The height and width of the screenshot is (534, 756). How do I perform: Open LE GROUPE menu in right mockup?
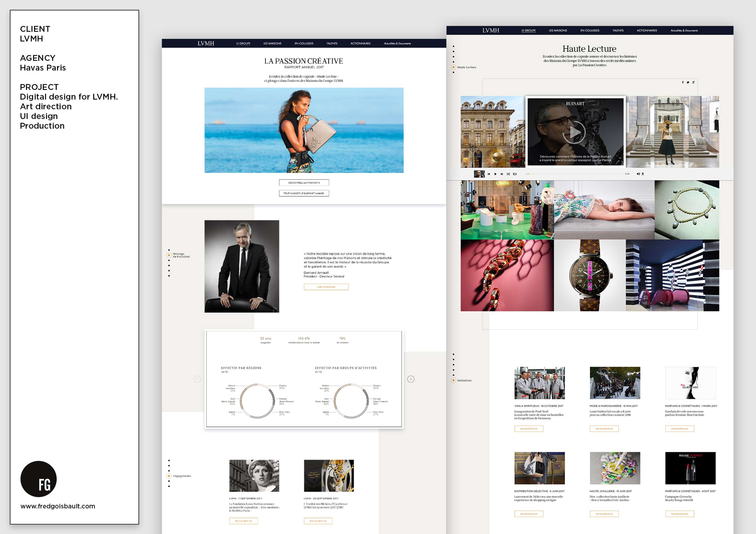click(x=528, y=30)
